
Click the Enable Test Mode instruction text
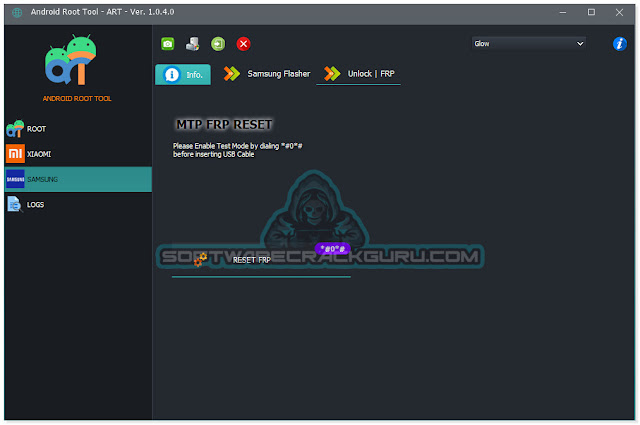(238, 150)
